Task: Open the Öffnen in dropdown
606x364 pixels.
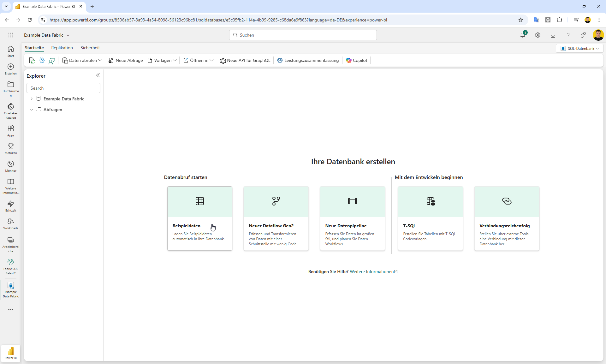Action: (x=198, y=60)
